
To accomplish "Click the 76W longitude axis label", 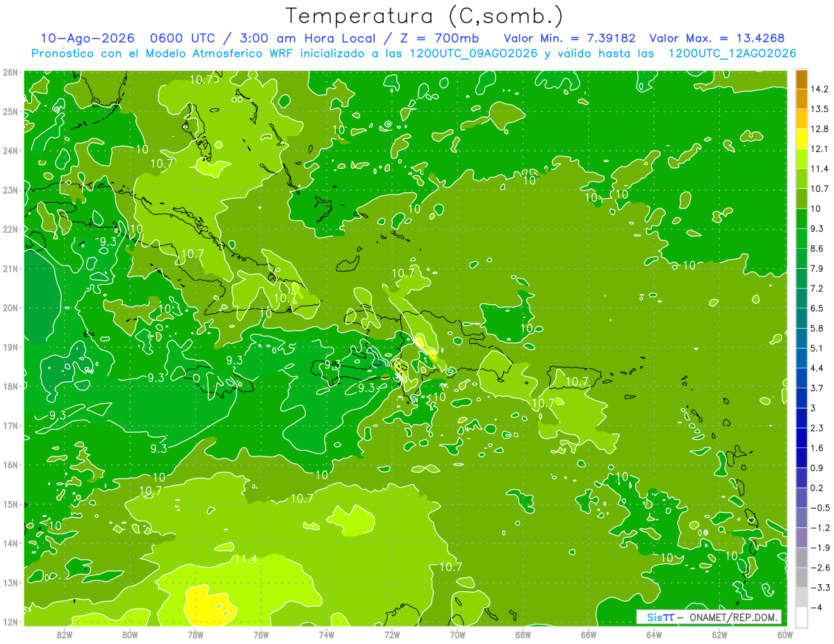I will click(x=261, y=634).
